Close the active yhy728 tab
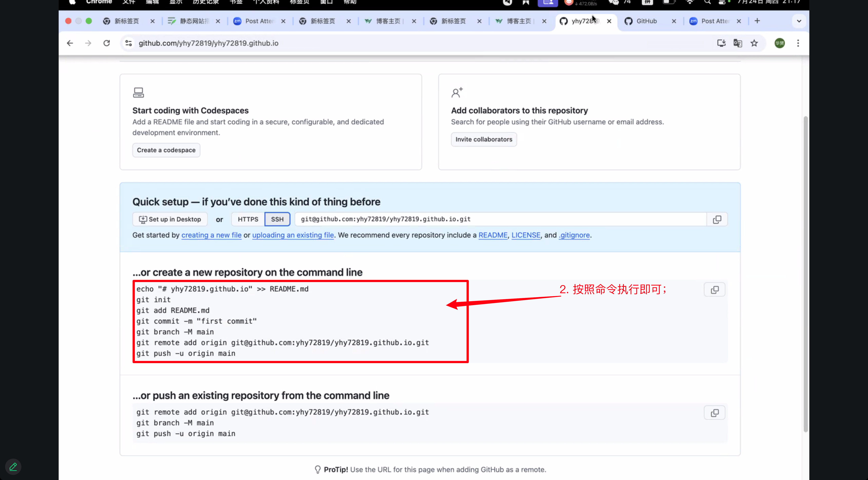This screenshot has width=868, height=480. coord(609,21)
